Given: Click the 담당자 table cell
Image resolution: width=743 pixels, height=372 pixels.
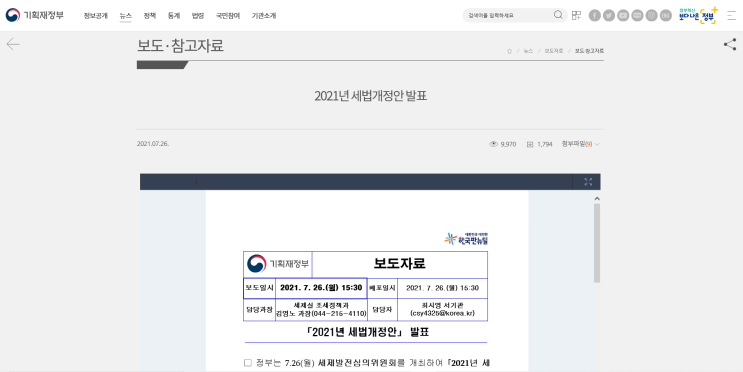Looking at the screenshot, I should [382, 310].
